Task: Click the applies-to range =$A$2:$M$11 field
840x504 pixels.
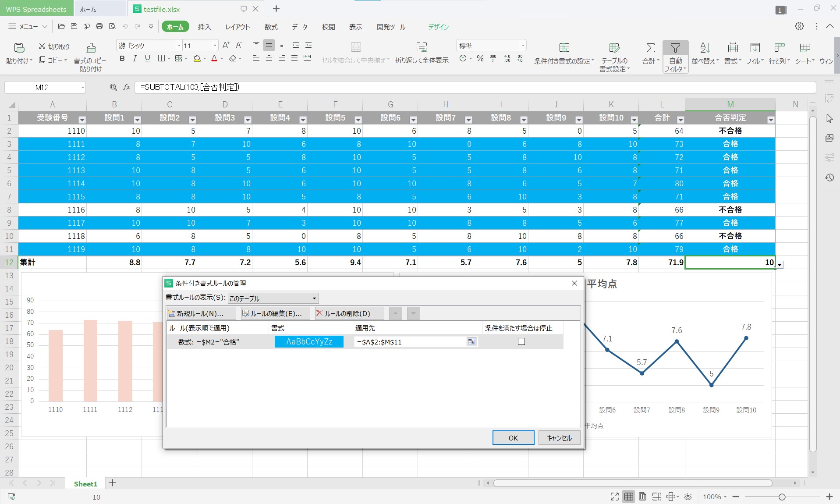Action: [x=410, y=342]
